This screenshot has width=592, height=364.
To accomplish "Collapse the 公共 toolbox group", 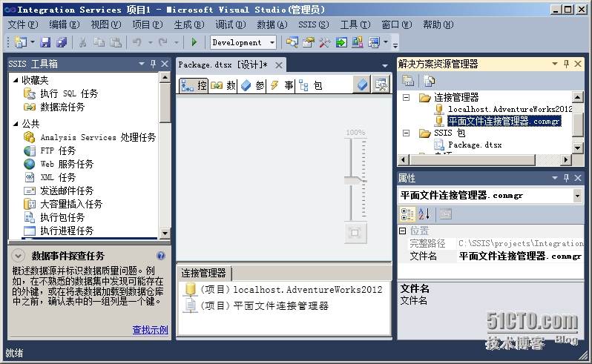I will pos(16,123).
